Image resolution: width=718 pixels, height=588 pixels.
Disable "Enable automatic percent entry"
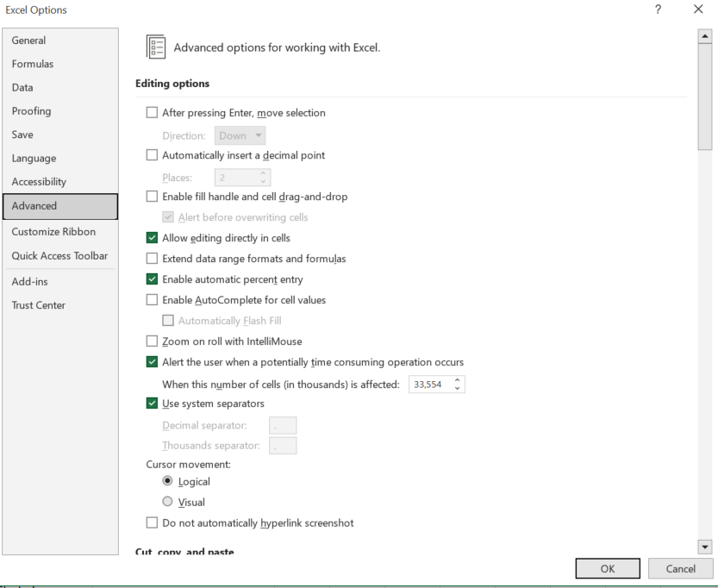pyautogui.click(x=152, y=278)
